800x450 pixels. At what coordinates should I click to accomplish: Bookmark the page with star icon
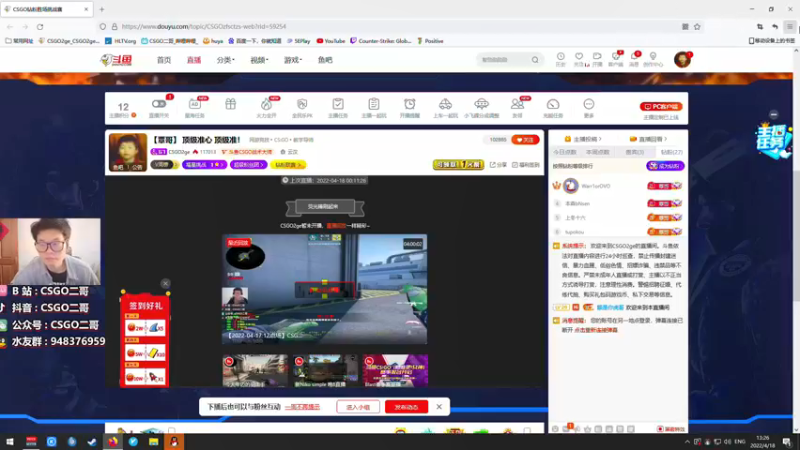coord(697,27)
